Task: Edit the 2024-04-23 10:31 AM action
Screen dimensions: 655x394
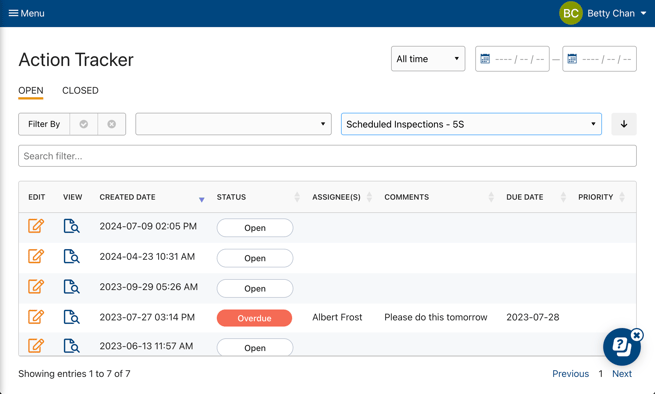Action: pos(36,256)
